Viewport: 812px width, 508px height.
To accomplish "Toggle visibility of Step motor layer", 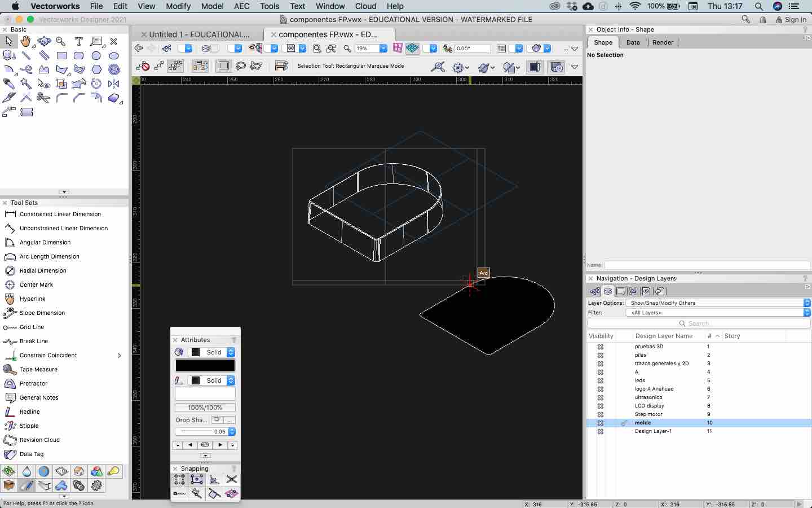I will pos(601,414).
